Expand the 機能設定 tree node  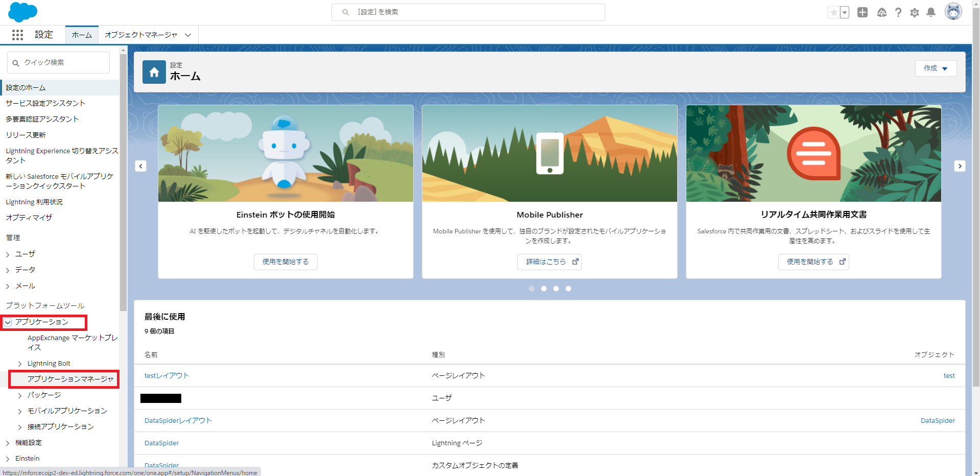8,443
